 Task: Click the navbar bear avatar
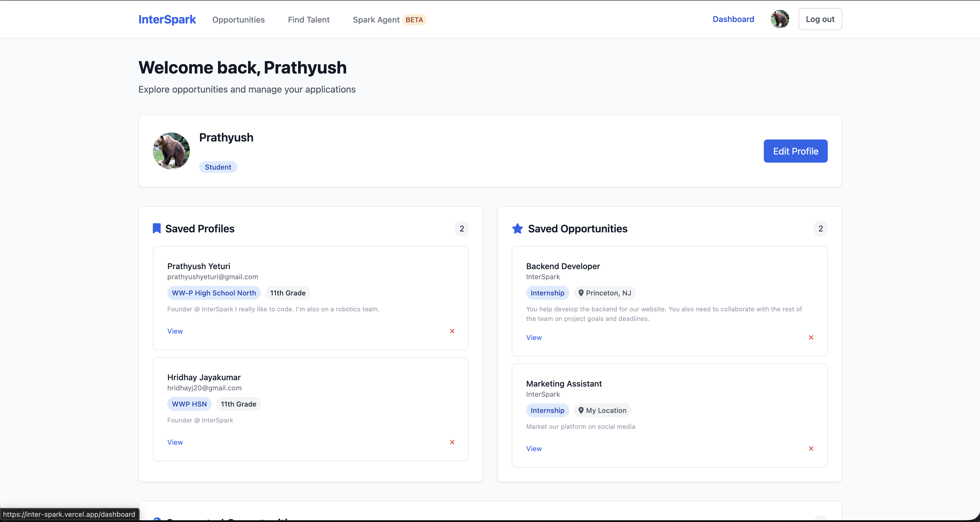[779, 19]
